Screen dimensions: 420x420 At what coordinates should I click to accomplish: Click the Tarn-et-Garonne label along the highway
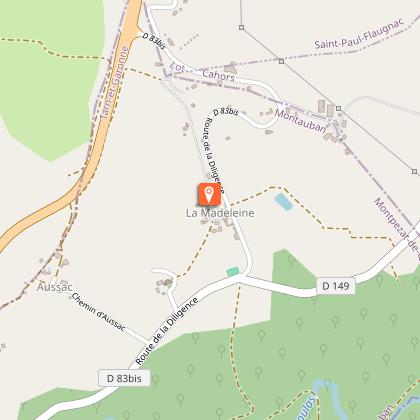(x=114, y=83)
